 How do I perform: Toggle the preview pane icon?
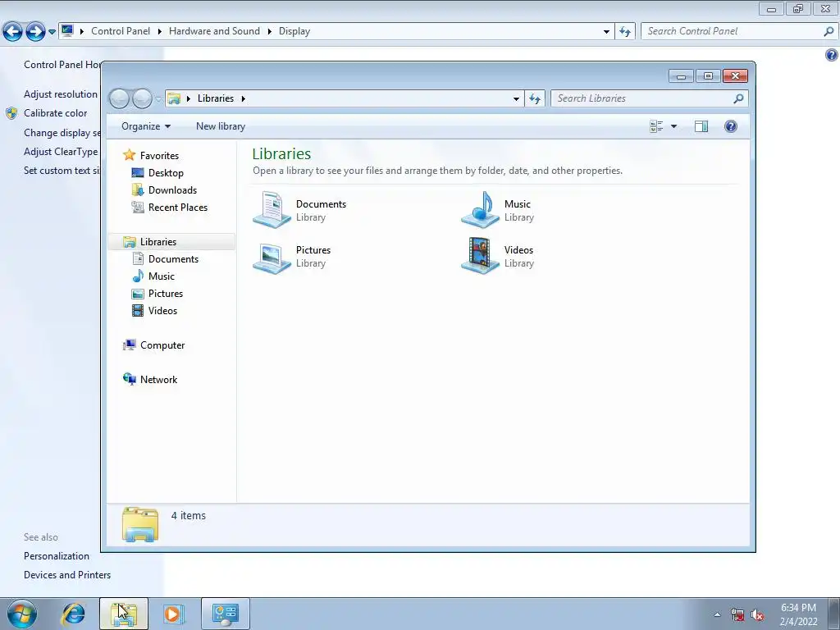[701, 126]
